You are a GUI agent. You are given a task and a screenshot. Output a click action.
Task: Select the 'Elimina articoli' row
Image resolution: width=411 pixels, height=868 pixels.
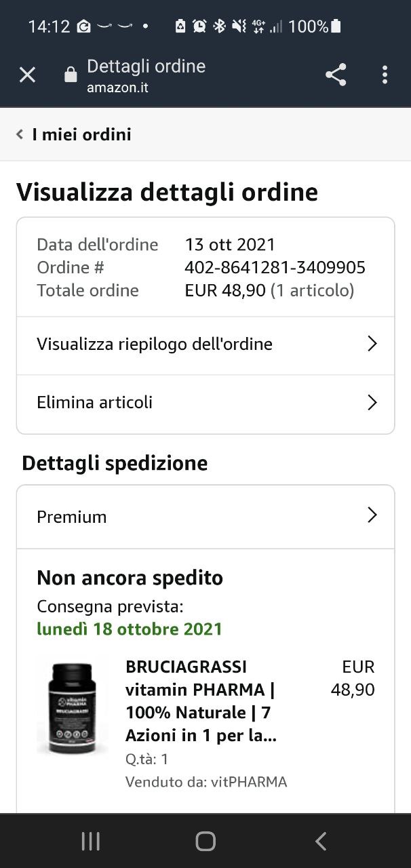[95, 403]
